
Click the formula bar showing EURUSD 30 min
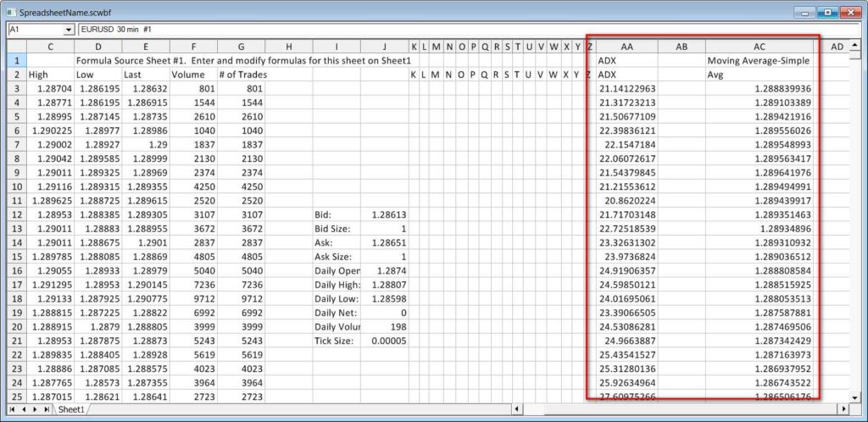(470, 30)
